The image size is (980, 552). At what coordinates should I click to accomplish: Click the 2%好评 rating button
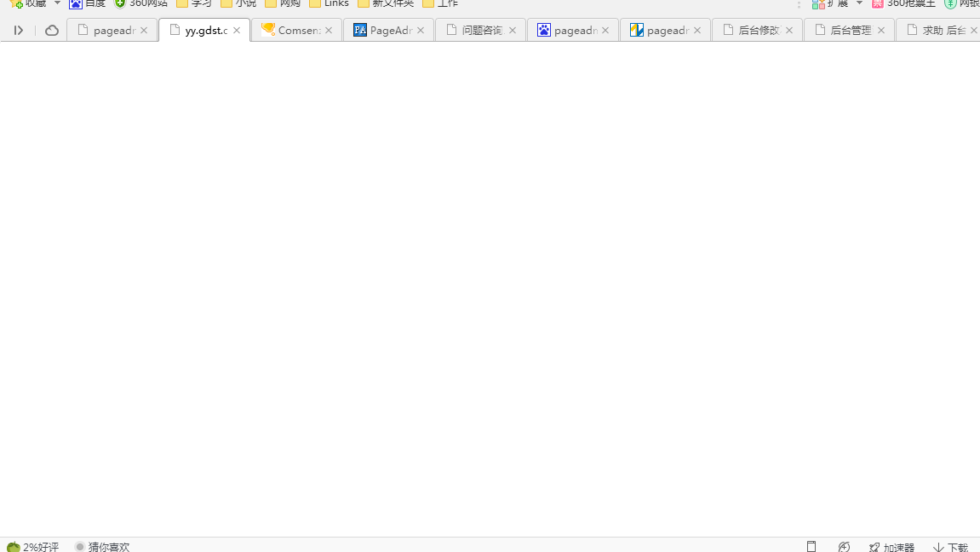[x=32, y=547]
